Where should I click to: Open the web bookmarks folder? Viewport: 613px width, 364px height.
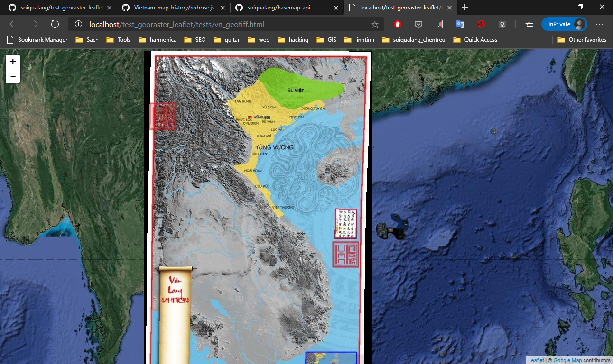coord(259,40)
